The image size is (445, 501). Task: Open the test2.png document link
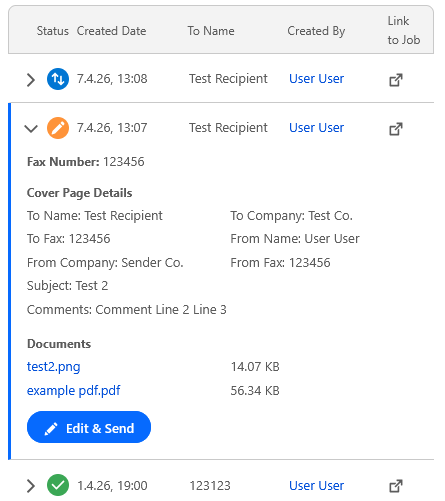54,367
